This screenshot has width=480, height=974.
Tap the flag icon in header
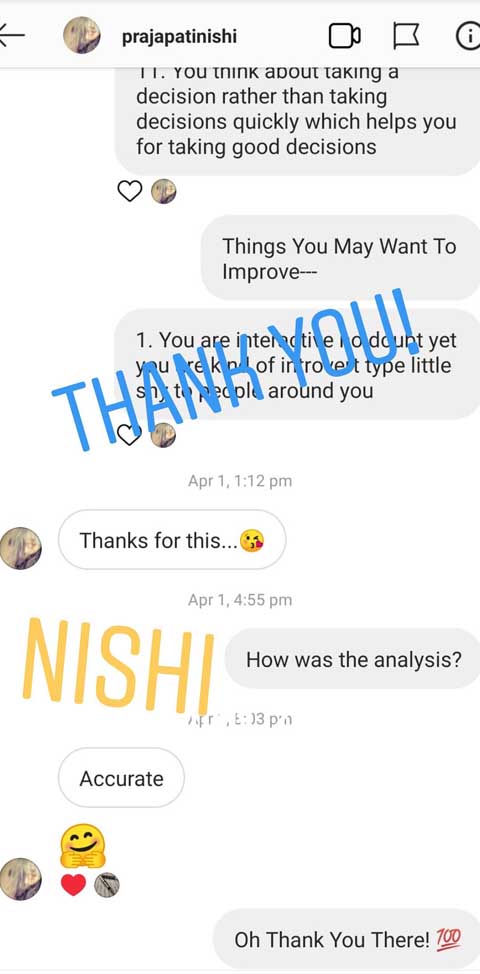[x=406, y=36]
